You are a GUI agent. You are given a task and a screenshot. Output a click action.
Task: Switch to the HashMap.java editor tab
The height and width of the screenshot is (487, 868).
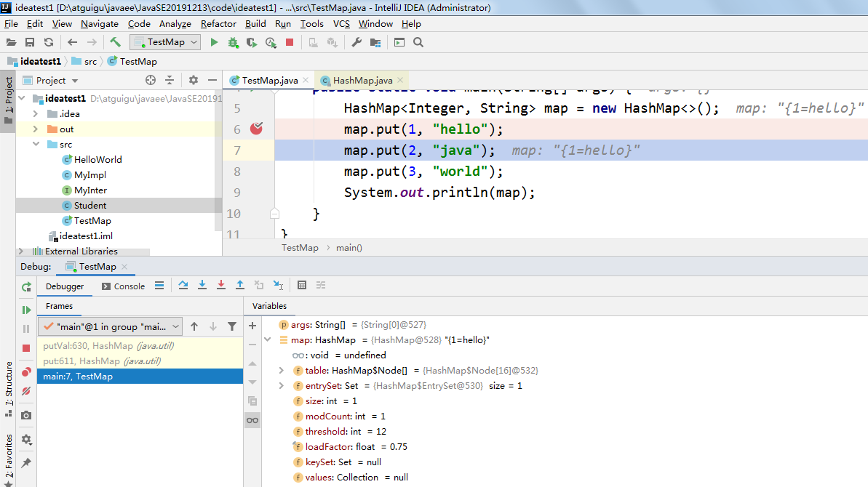362,81
